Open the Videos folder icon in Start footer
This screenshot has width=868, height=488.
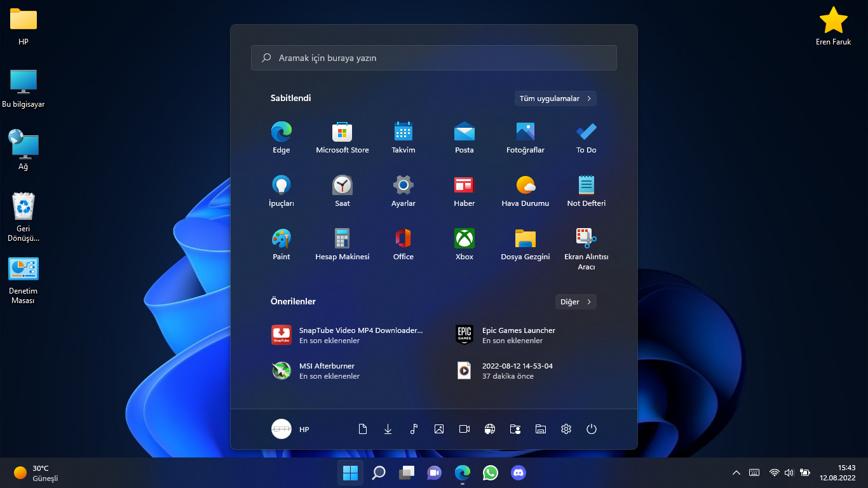465,429
